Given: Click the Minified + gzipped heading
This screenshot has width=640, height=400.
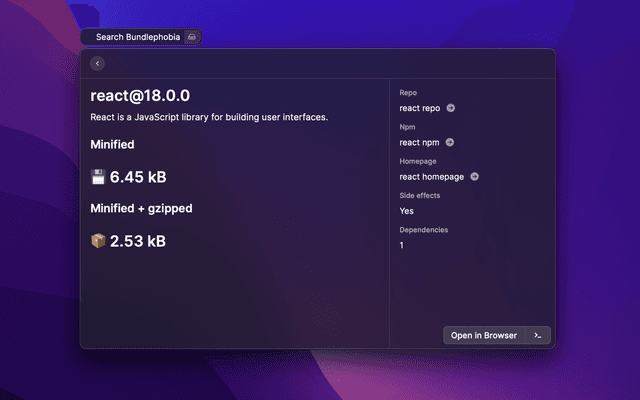Looking at the screenshot, I should tap(141, 208).
